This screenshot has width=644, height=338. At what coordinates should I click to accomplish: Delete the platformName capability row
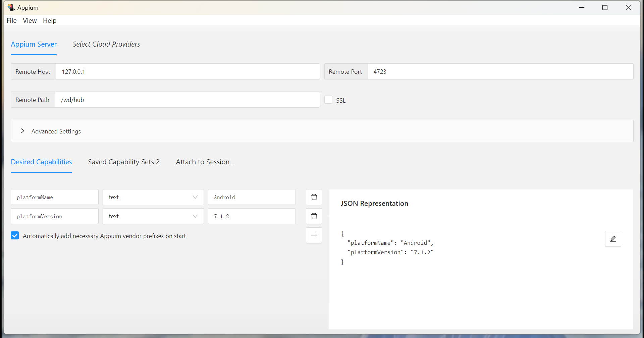[x=314, y=197]
